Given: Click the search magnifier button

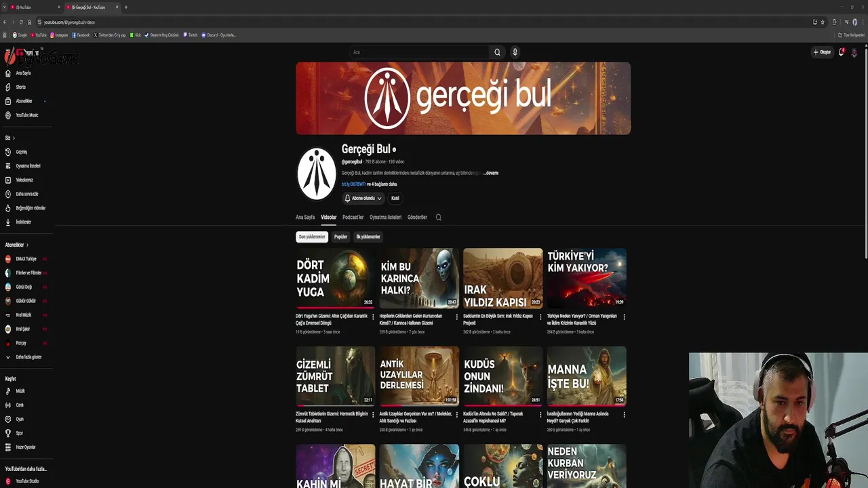Looking at the screenshot, I should pos(497,52).
